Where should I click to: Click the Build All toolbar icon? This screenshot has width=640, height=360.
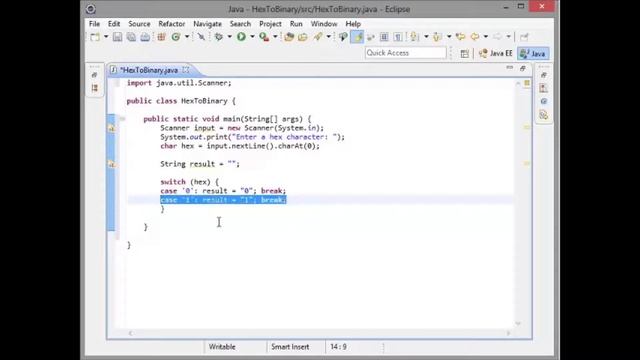pyautogui.click(x=161, y=37)
